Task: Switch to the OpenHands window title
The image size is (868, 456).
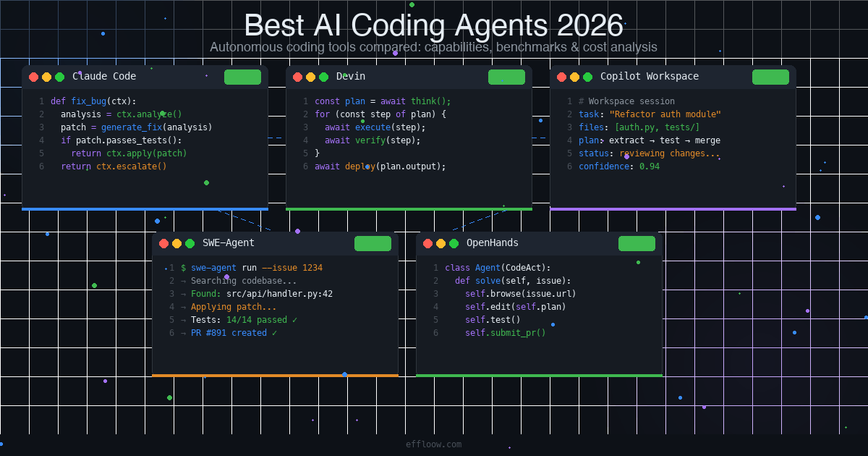Action: click(x=491, y=243)
